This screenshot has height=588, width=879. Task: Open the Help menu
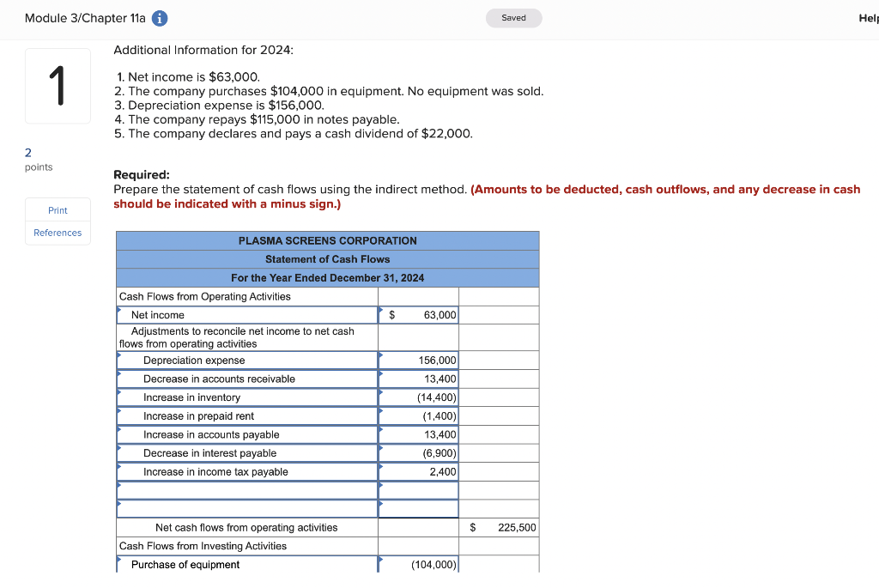[x=870, y=17]
